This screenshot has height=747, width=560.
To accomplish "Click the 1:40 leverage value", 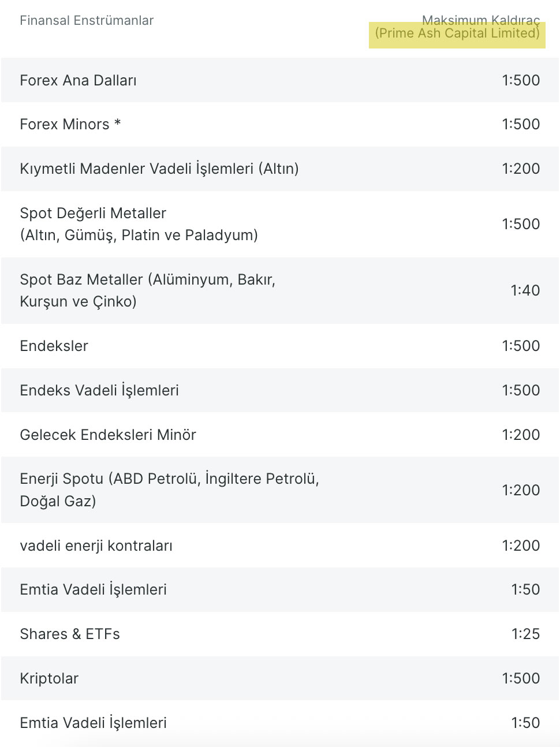I will click(x=525, y=290).
